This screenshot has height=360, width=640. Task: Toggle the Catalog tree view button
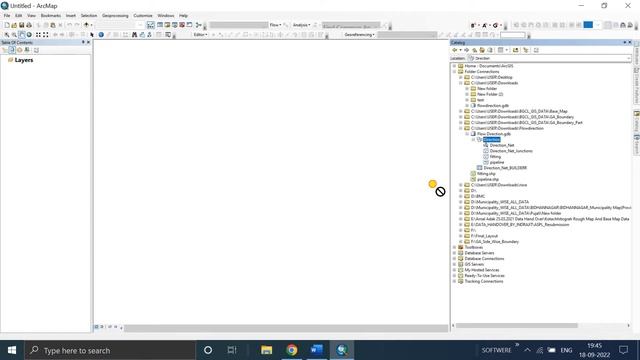[526, 50]
